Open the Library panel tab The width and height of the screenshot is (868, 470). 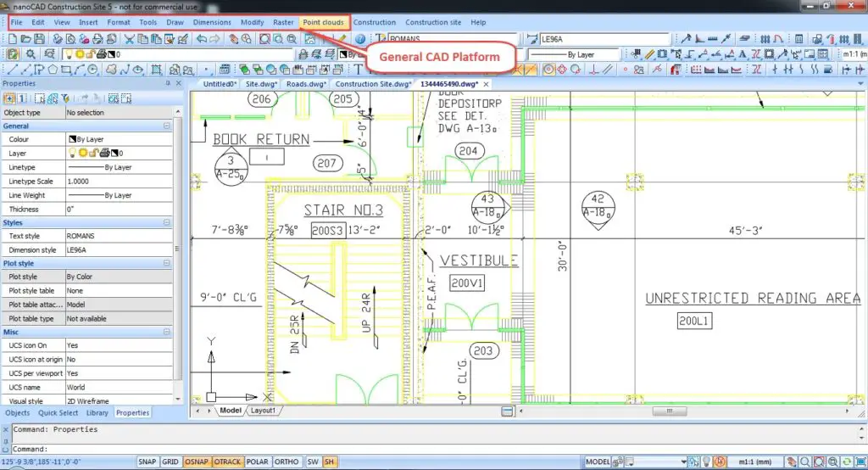click(x=97, y=413)
